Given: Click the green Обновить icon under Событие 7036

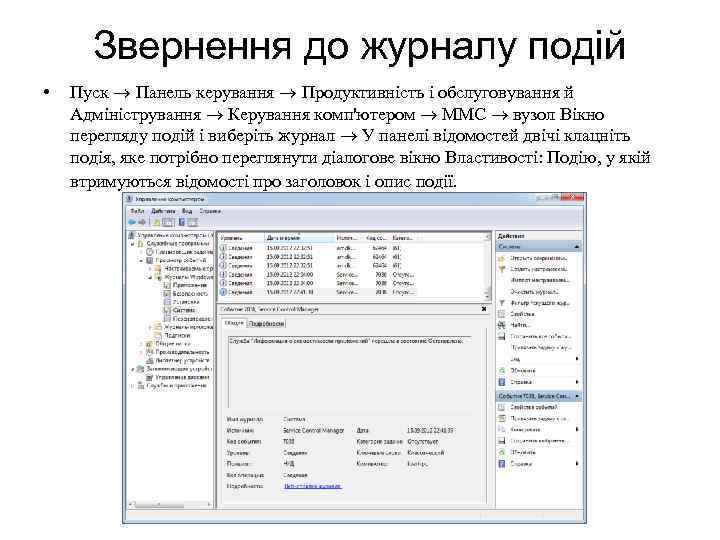Looking at the screenshot, I should 502,452.
